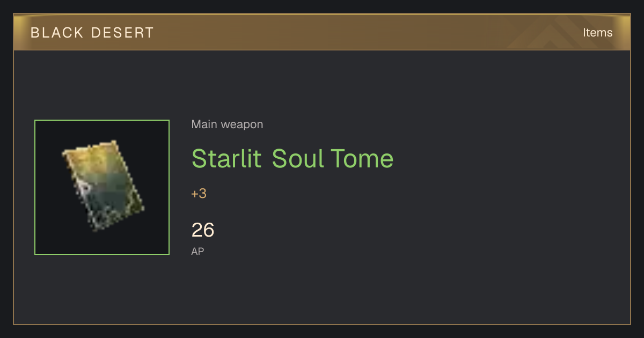This screenshot has height=338, width=644.
Task: Click the green-bordered item thumbnail frame
Action: click(102, 187)
